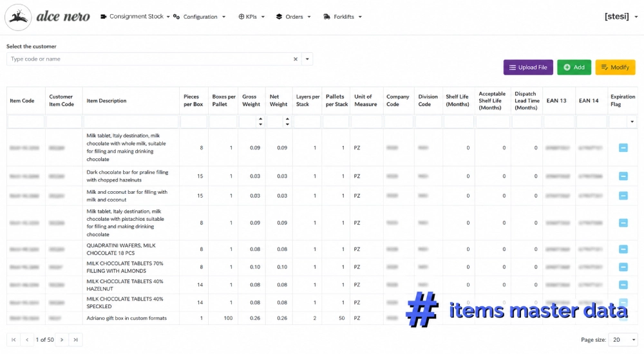The height and width of the screenshot is (354, 644).
Task: Toggle expiration flag for Milk and coconut bar row
Action: click(623, 196)
